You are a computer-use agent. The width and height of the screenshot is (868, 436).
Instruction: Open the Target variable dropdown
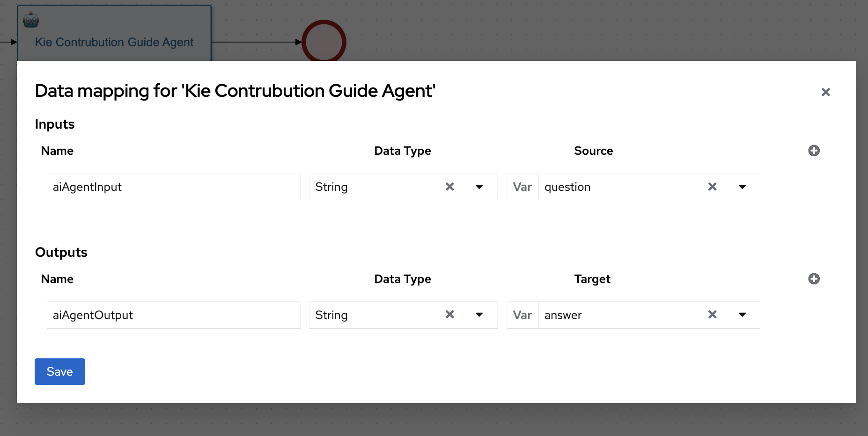[742, 314]
